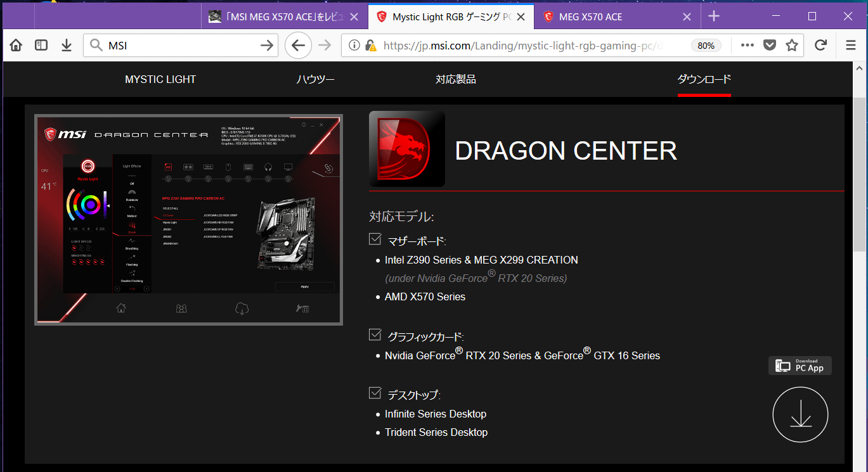This screenshot has height=472, width=868.
Task: Open the ハウツー nav section
Action: pos(315,79)
